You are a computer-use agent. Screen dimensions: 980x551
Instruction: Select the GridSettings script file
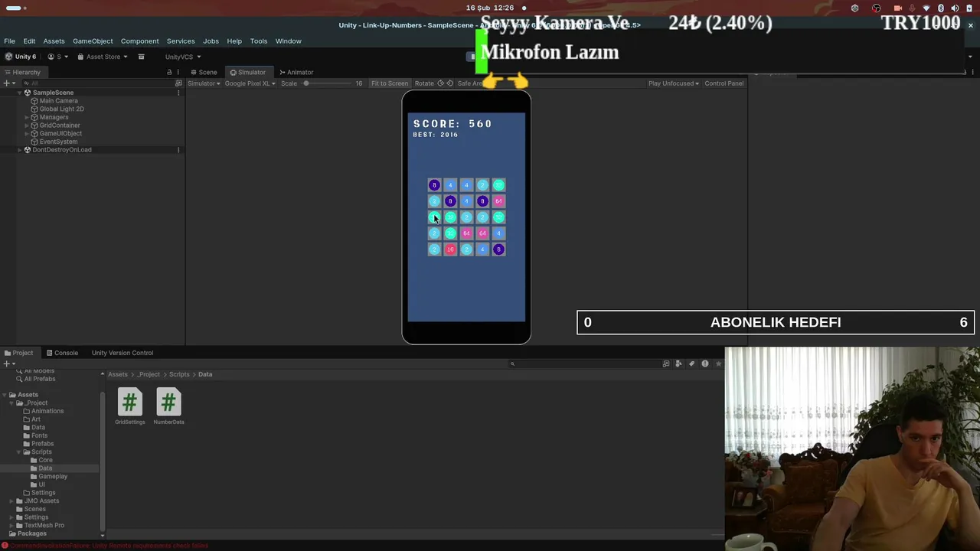(130, 406)
